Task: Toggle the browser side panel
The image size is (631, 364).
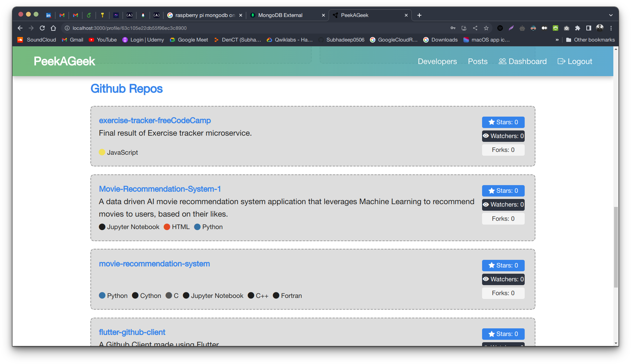Action: pyautogui.click(x=589, y=28)
